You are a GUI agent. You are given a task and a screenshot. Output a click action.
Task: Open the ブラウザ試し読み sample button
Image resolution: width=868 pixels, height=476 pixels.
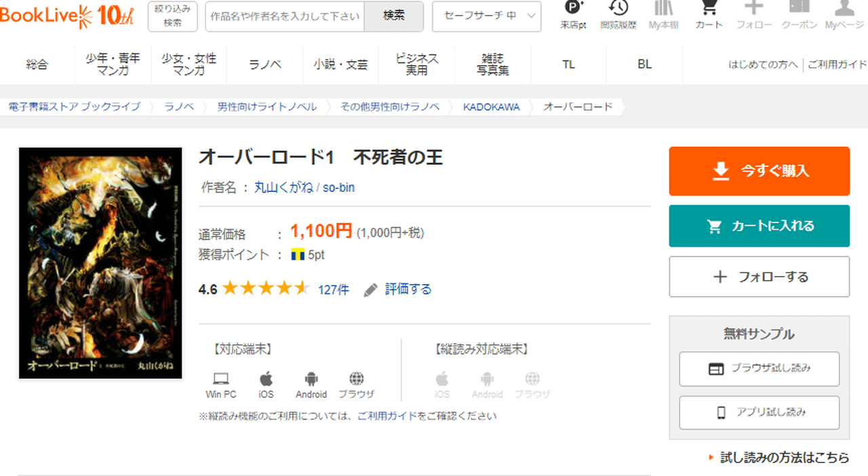759,369
